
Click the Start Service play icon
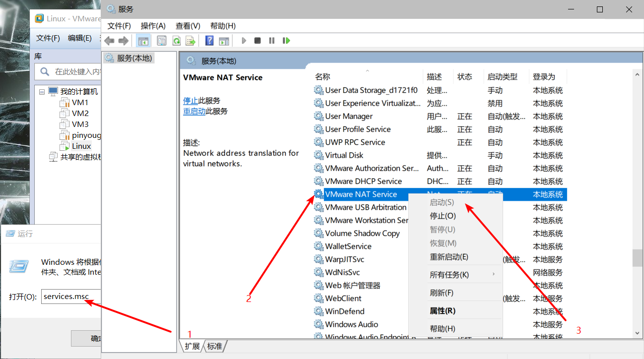coord(243,41)
